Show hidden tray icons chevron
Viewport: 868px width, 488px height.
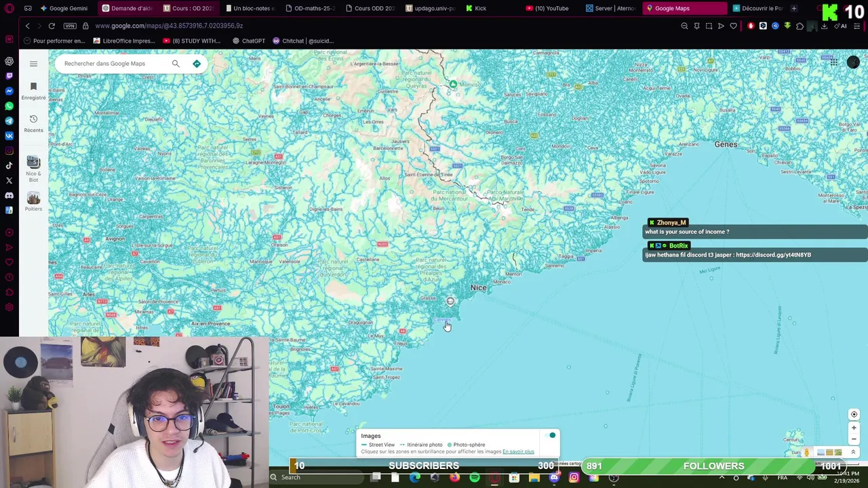[x=722, y=477]
